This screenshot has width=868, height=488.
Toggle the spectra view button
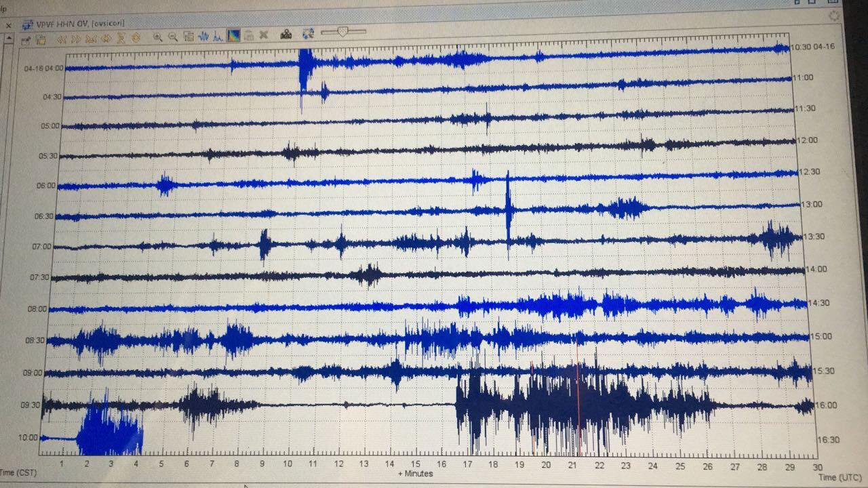pyautogui.click(x=218, y=36)
